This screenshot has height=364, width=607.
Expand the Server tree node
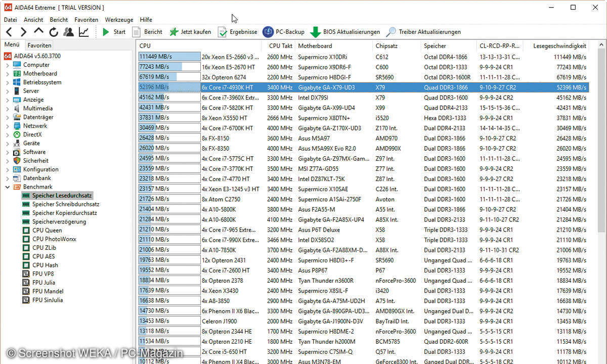[x=7, y=91]
